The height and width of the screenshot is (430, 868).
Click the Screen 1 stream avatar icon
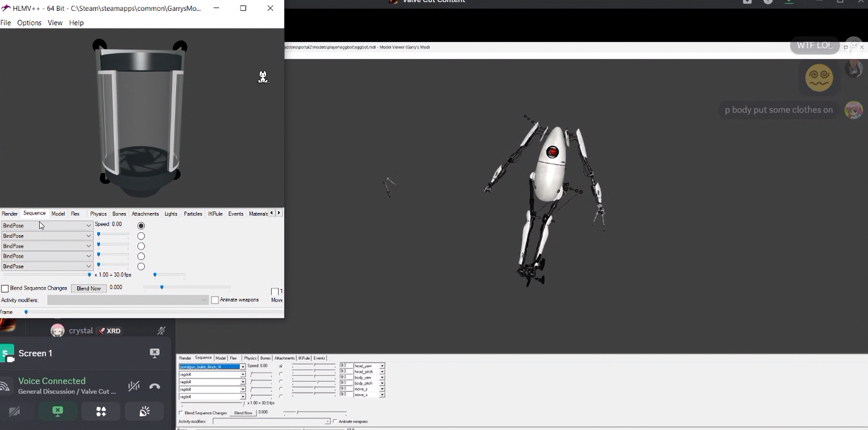[x=7, y=353]
